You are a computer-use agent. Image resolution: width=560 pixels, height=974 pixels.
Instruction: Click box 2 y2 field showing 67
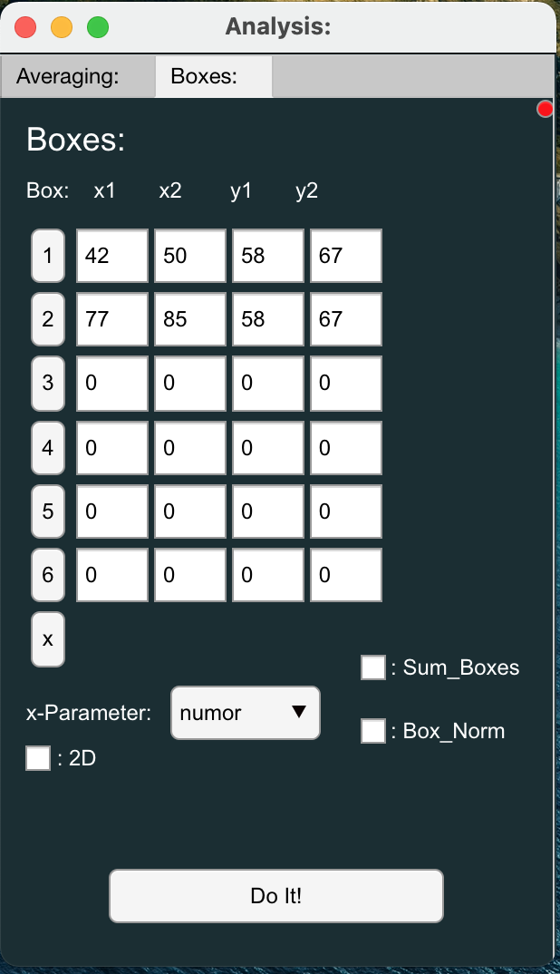(x=346, y=319)
